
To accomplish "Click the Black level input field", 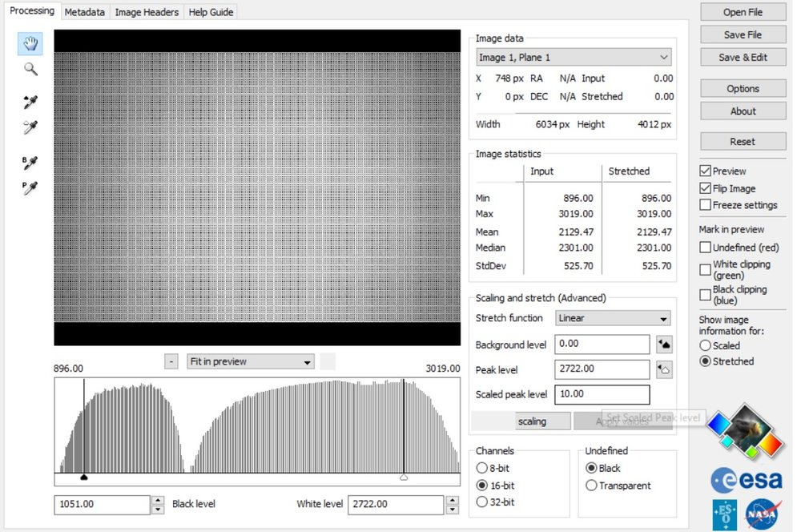I will (x=102, y=505).
